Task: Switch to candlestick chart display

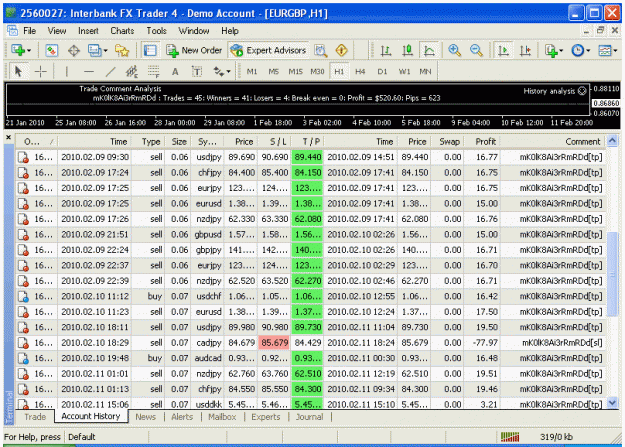Action: click(407, 50)
